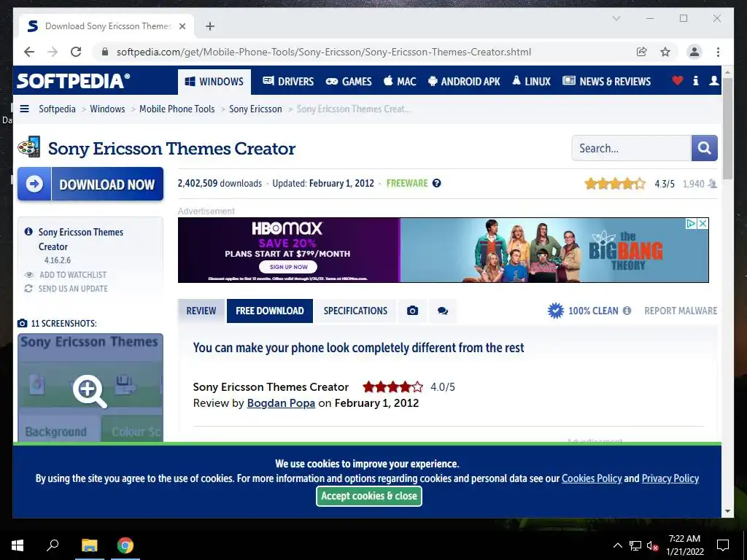Open the comments speech-bubble tab
Viewport: 747px width, 560px height.
tap(443, 311)
